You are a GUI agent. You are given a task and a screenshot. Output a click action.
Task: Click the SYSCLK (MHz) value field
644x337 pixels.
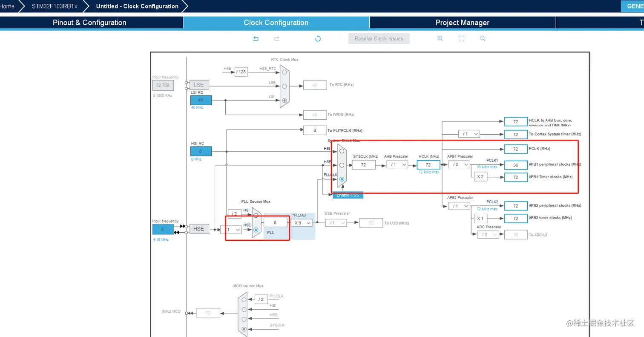(364, 164)
